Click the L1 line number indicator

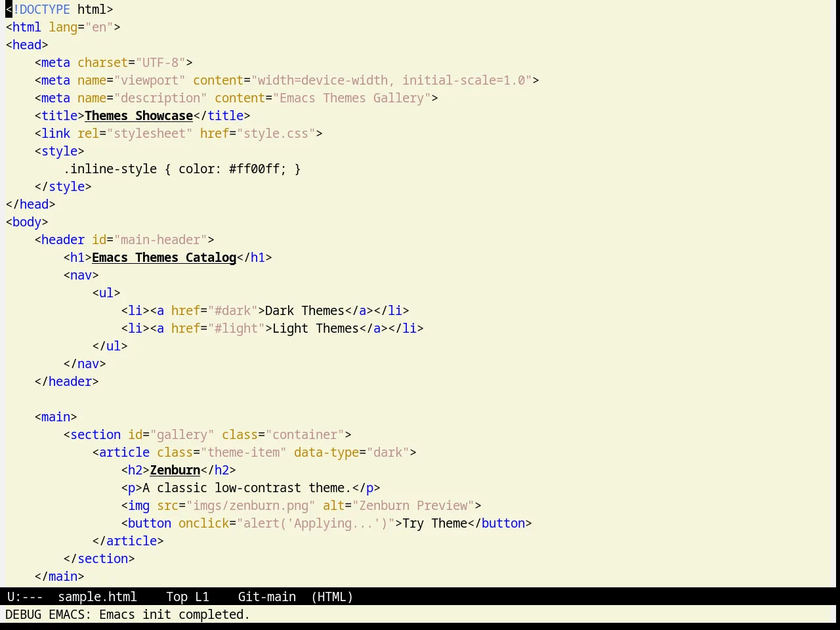coord(201,597)
